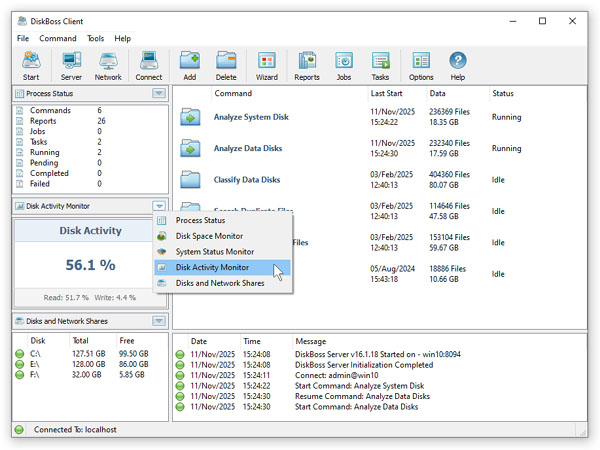Toggle the Disk Activity Monitor panel dropdown arrow
The height and width of the screenshot is (450, 600).
tap(159, 206)
